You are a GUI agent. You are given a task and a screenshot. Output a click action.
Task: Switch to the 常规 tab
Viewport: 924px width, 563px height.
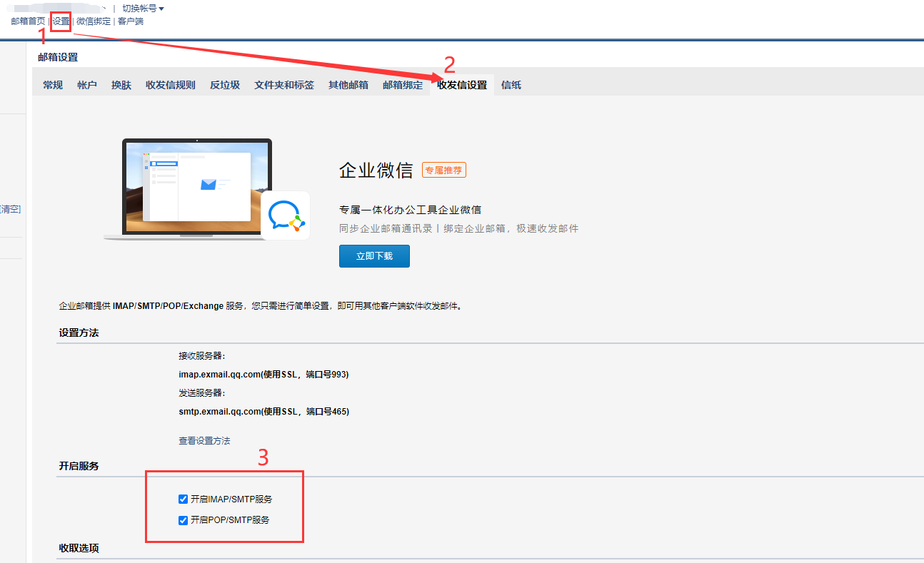click(53, 85)
